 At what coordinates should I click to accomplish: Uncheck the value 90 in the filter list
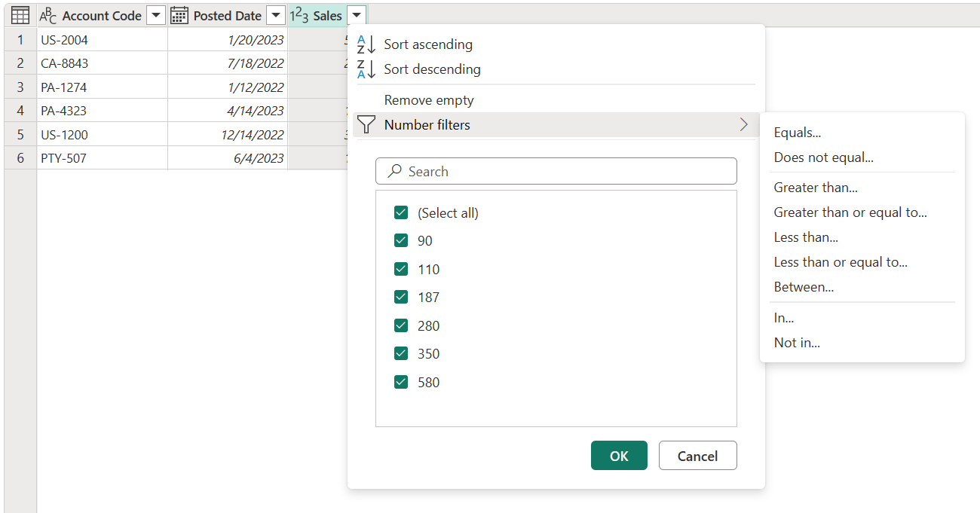[400, 240]
